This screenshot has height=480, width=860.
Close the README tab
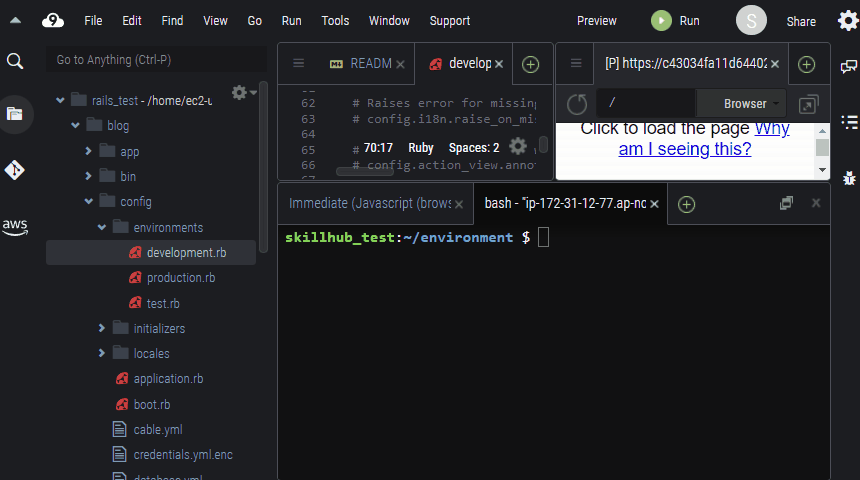(400, 64)
